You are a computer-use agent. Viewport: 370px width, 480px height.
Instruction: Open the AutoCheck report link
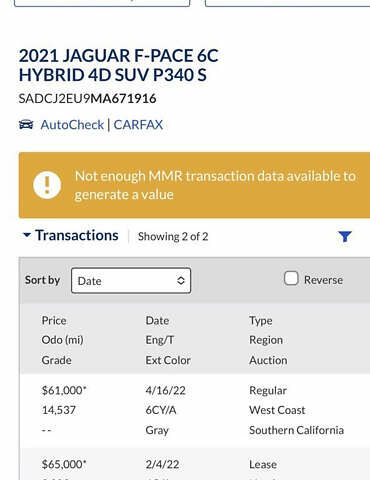pyautogui.click(x=72, y=125)
